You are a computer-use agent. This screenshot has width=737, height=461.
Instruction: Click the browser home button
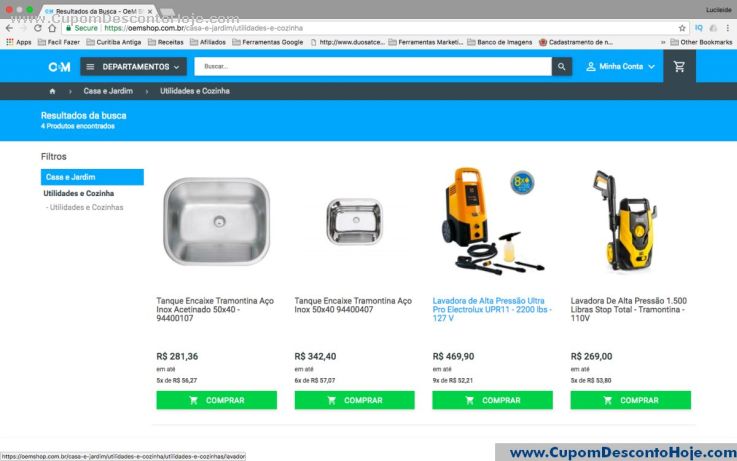(52, 28)
